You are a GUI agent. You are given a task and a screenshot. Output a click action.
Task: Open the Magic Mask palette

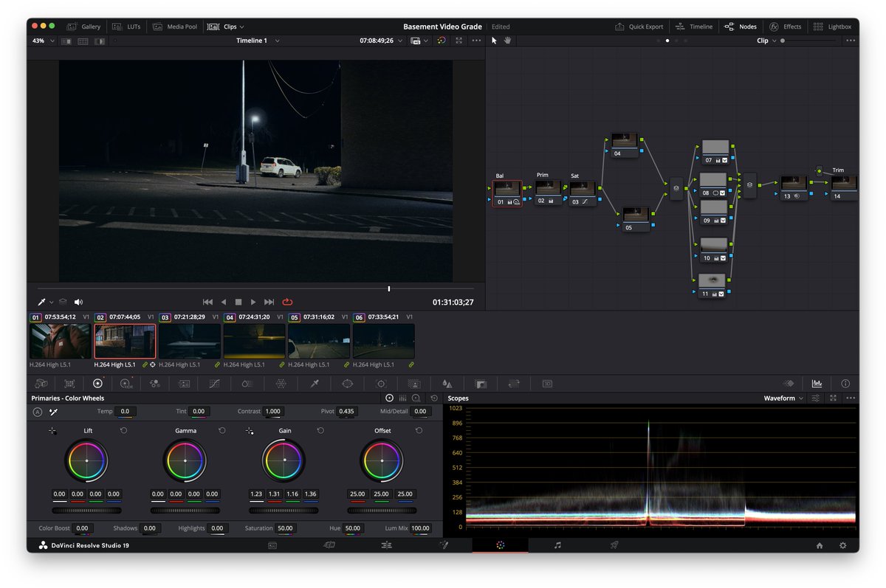click(x=414, y=384)
